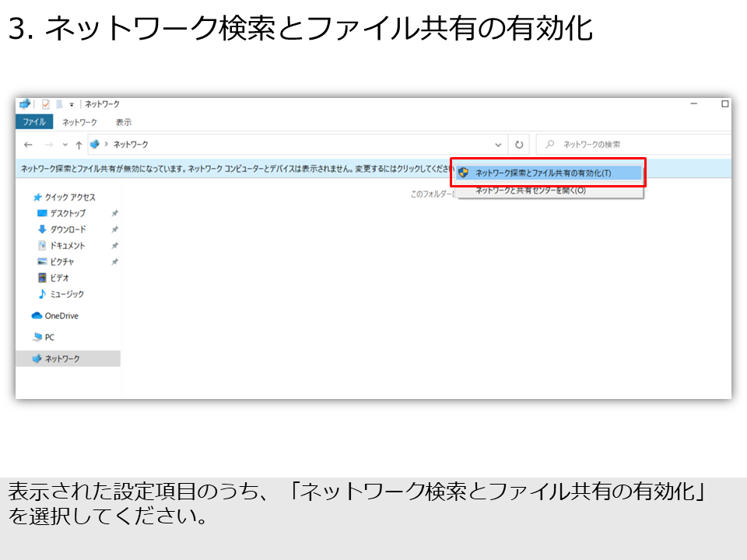Viewport: 747px width, 560px height.
Task: Select PC in navigation pane
Action: (x=50, y=337)
